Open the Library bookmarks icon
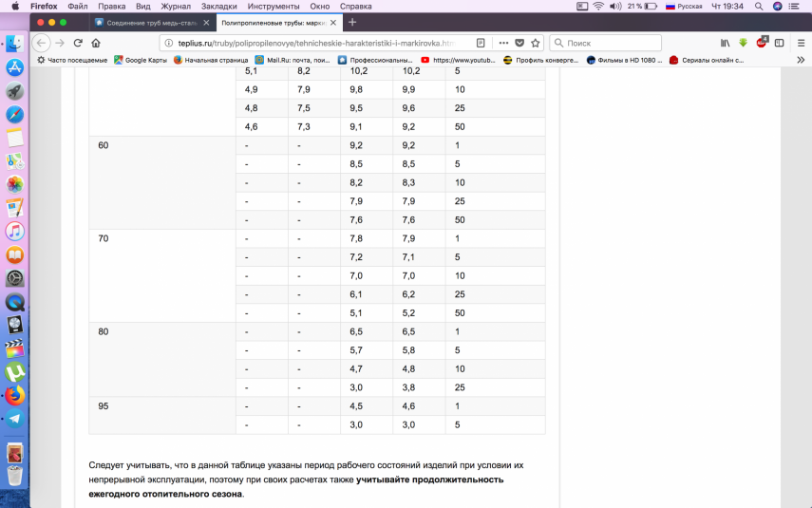Viewport: 812px width, 508px height. pyautogui.click(x=726, y=43)
